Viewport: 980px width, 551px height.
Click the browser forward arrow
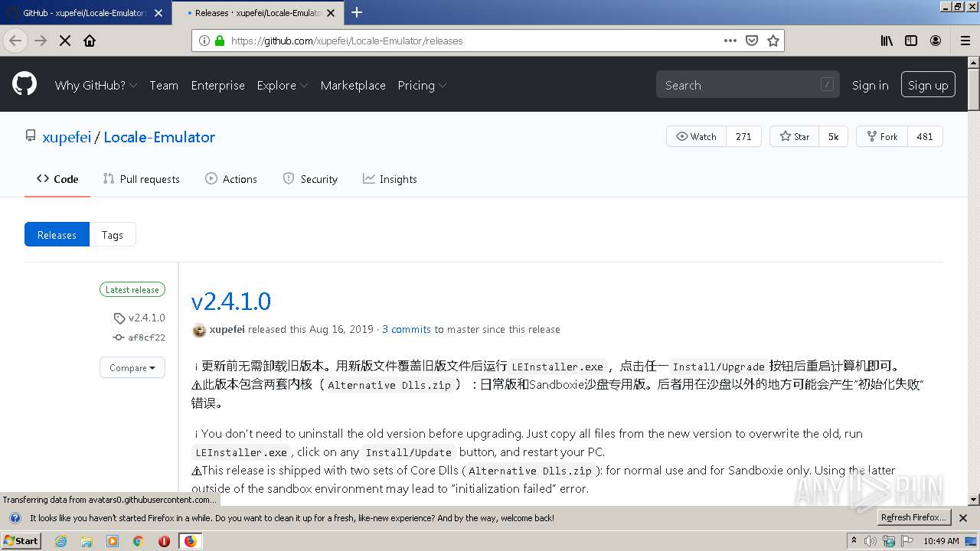click(41, 41)
